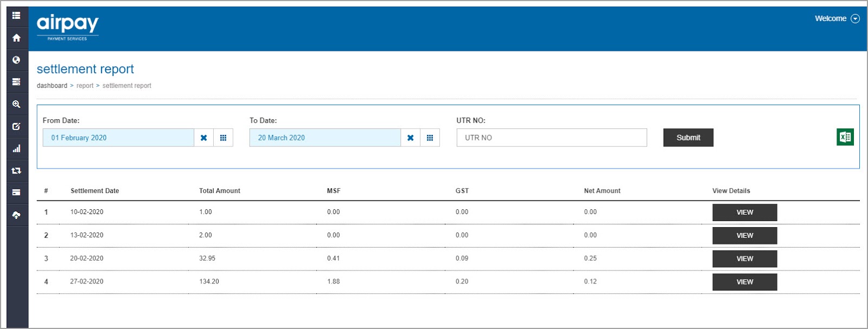Screen dimensions: 868x329
Task: Click the Total Amount column header
Action: click(220, 191)
